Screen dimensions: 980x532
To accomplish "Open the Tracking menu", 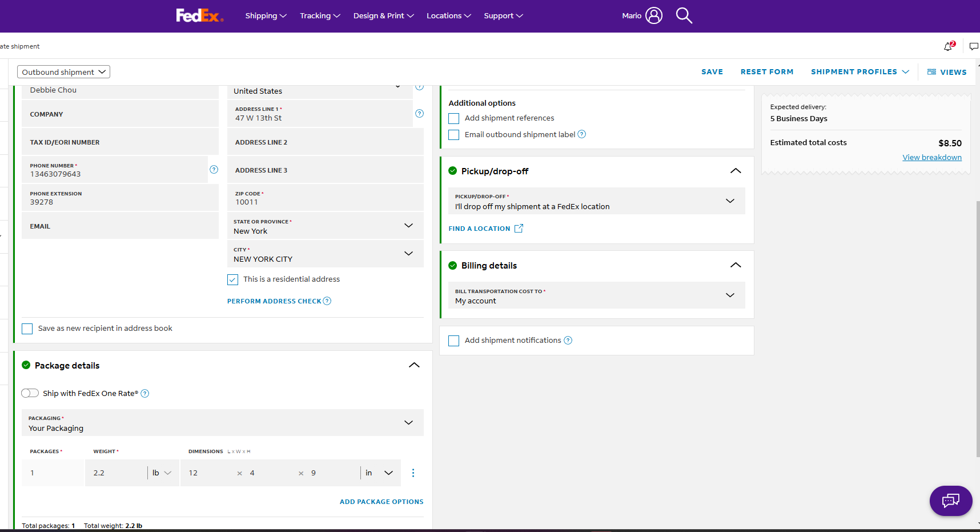I will coord(320,15).
